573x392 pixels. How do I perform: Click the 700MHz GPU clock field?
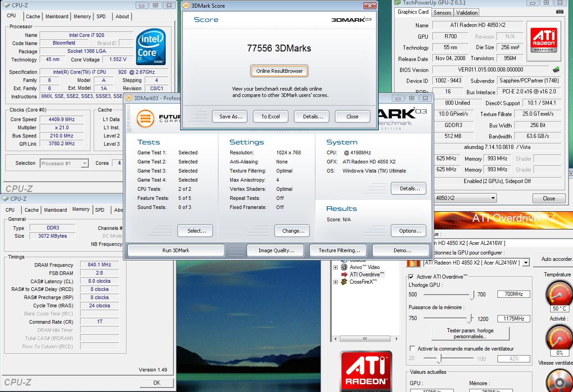pos(514,295)
